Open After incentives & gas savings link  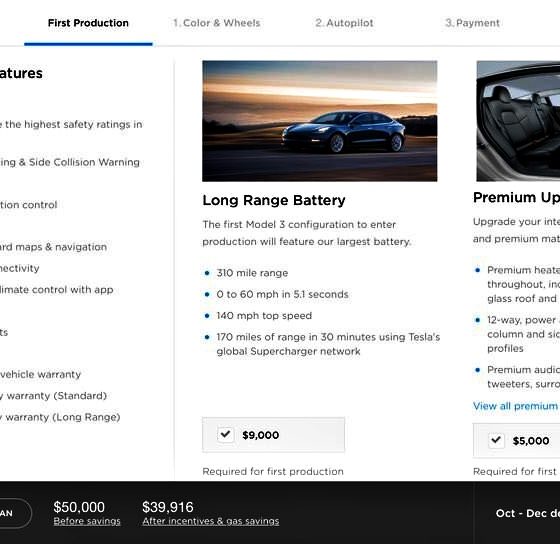[211, 521]
